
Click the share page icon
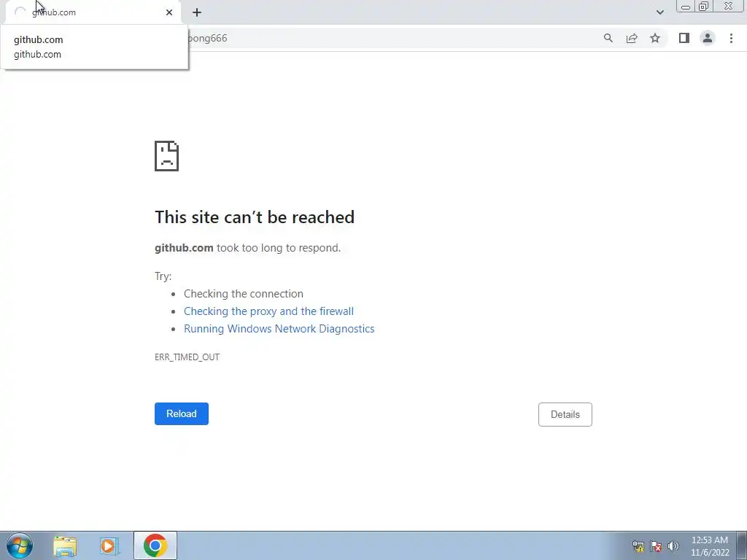click(632, 38)
